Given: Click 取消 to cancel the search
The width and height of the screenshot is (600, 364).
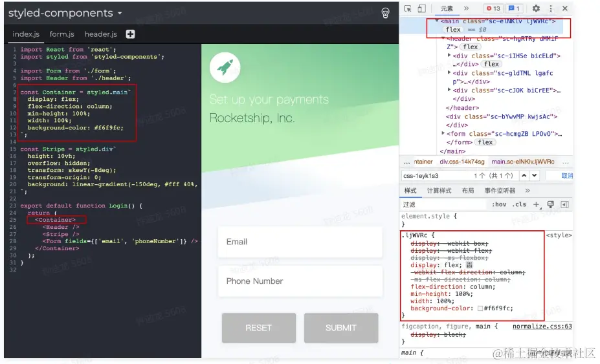Looking at the screenshot, I should point(567,175).
